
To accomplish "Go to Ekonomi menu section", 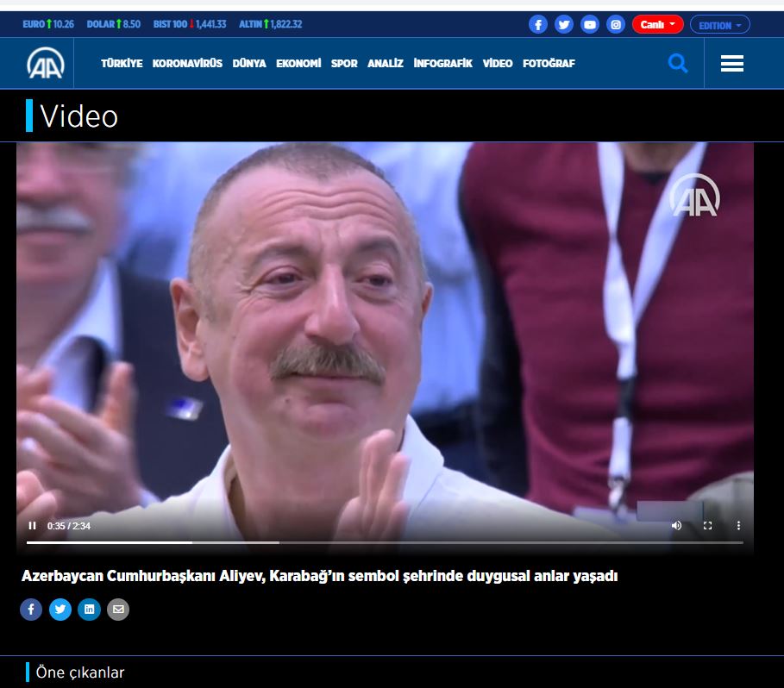I will (298, 63).
